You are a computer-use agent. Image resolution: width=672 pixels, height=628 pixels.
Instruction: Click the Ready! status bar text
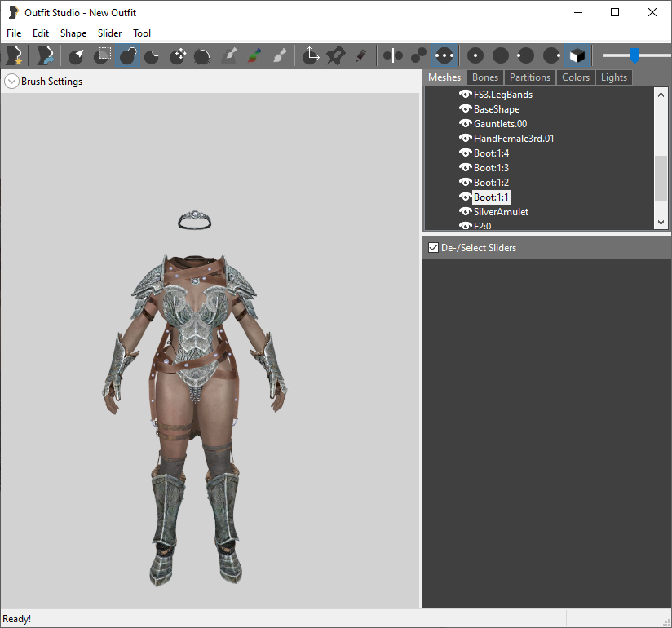tap(16, 618)
